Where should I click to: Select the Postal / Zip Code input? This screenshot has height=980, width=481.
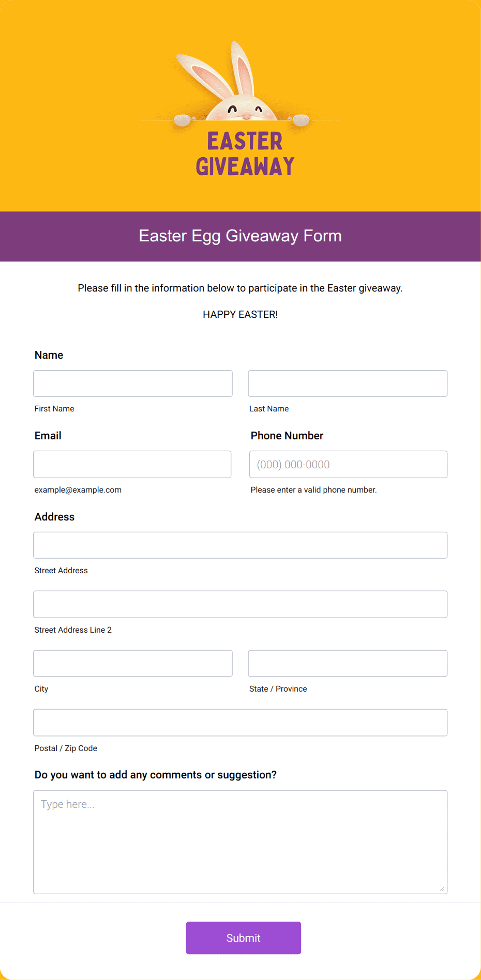point(240,723)
